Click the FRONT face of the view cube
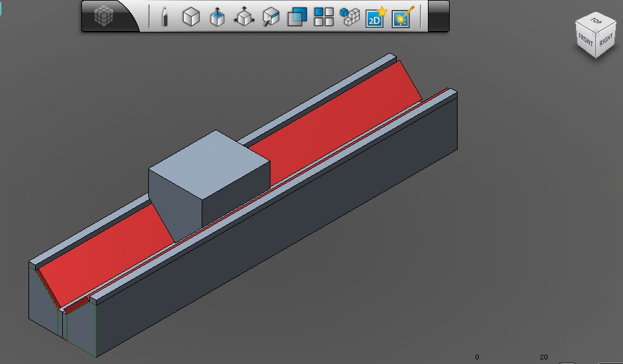This screenshot has height=364, width=623. [586, 40]
